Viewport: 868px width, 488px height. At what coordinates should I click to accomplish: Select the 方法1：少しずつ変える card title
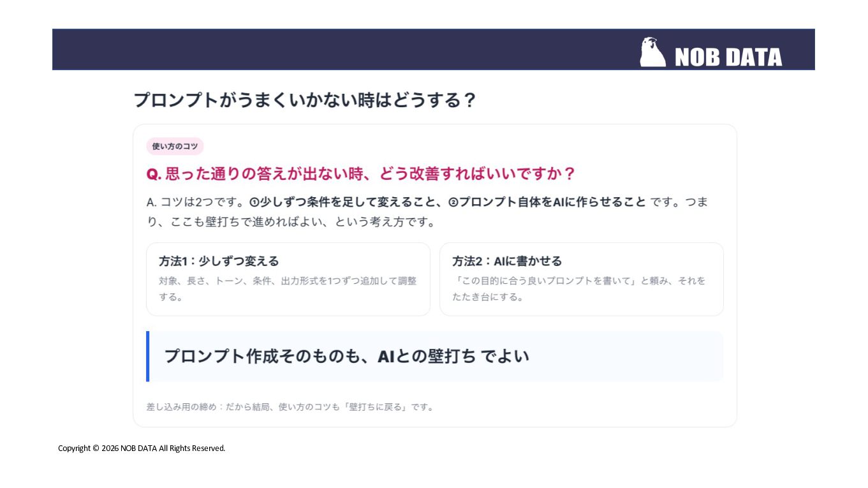219,261
